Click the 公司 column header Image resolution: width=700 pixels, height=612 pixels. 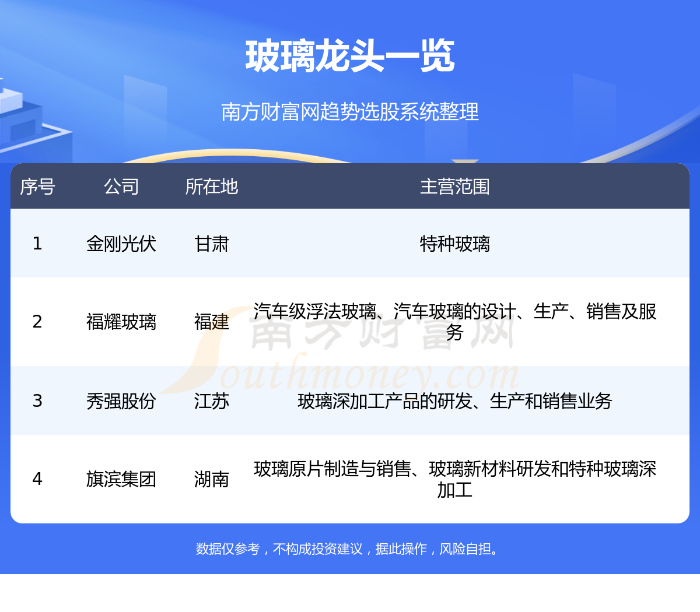point(121,187)
